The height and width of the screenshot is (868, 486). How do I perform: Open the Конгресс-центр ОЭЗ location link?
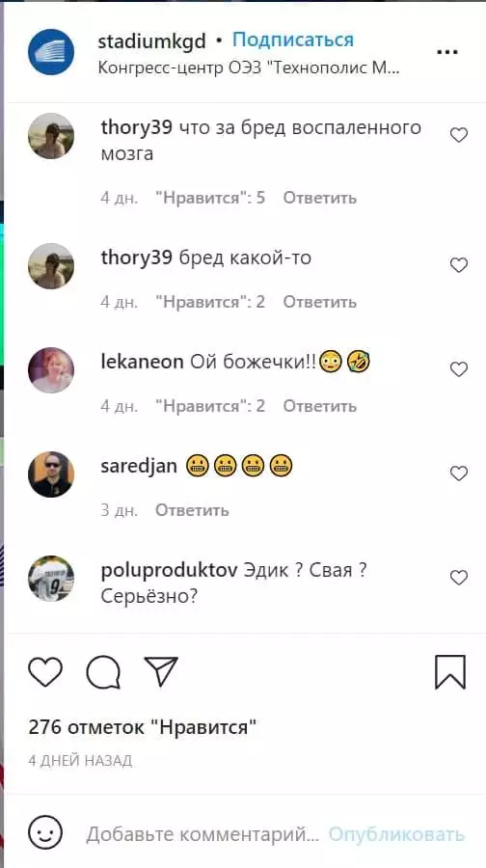[249, 69]
